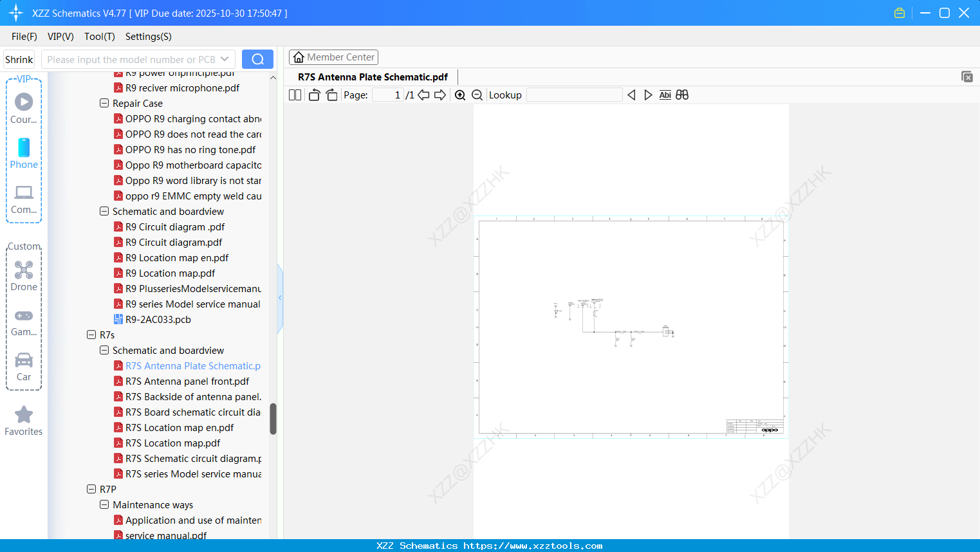Click the XZZ Schematics app logo
This screenshot has height=552, width=980.
pyautogui.click(x=16, y=13)
